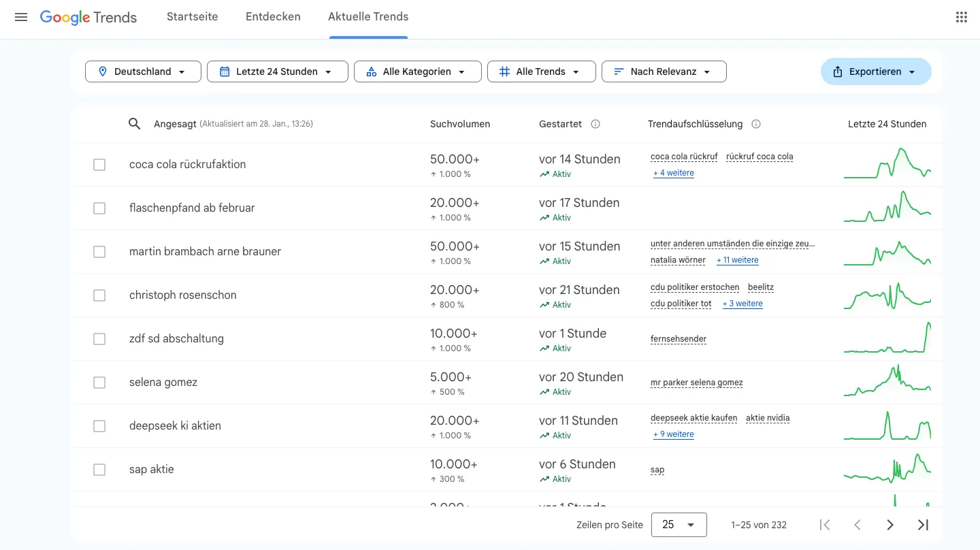Expand +3 weitere for christoph rosenschon
Screen dimensions: 980x550
coord(742,304)
